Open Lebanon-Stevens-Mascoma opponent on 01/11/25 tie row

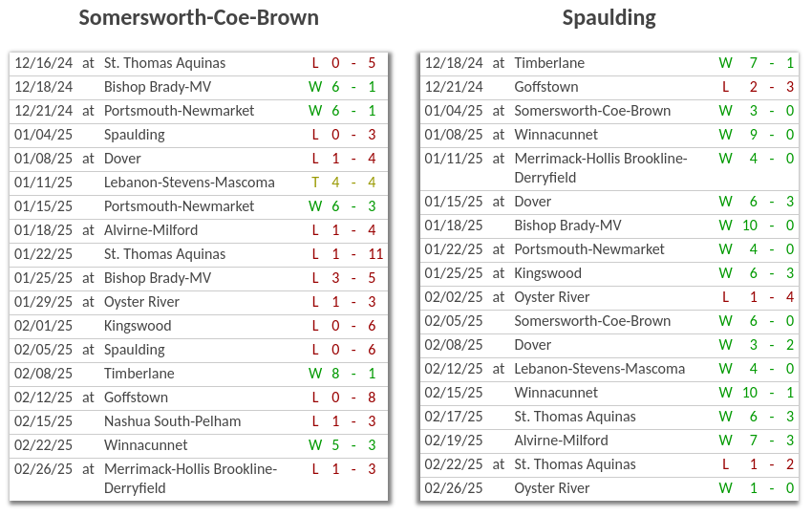189,183
